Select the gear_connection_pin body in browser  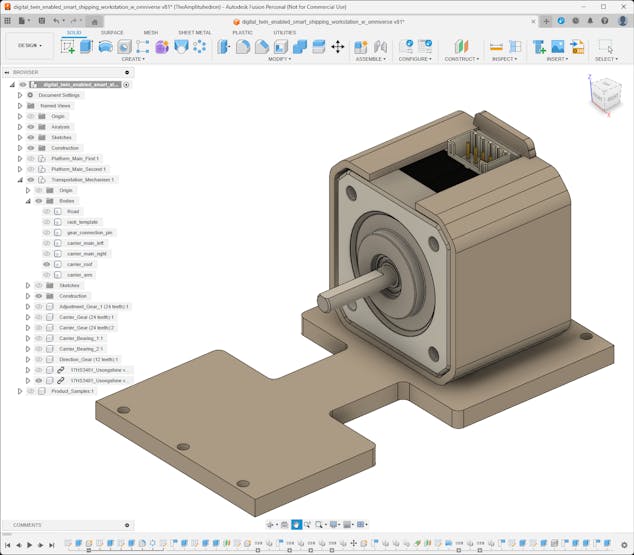(x=90, y=232)
